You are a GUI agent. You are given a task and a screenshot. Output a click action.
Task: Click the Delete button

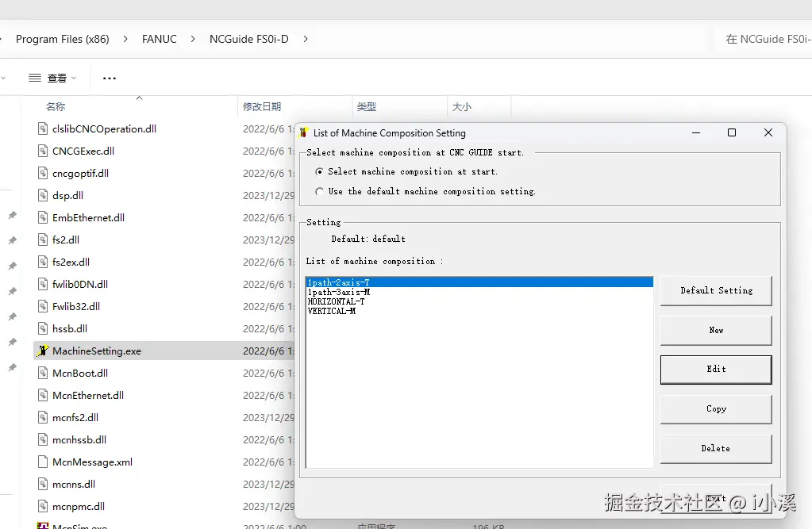pyautogui.click(x=716, y=449)
